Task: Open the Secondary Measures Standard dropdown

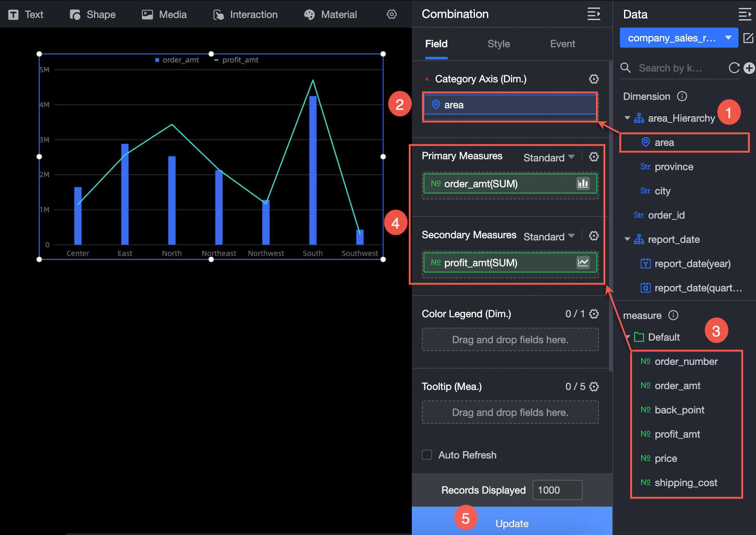Action: [549, 237]
